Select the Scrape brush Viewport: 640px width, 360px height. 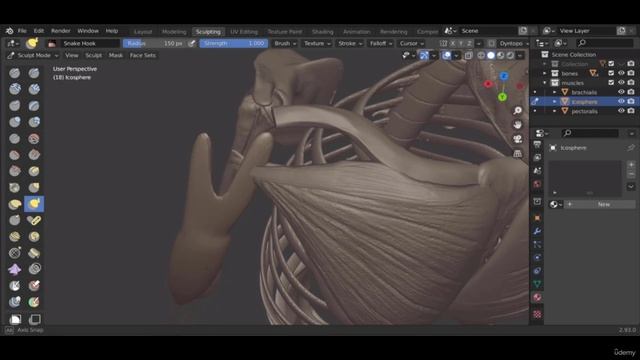15,171
